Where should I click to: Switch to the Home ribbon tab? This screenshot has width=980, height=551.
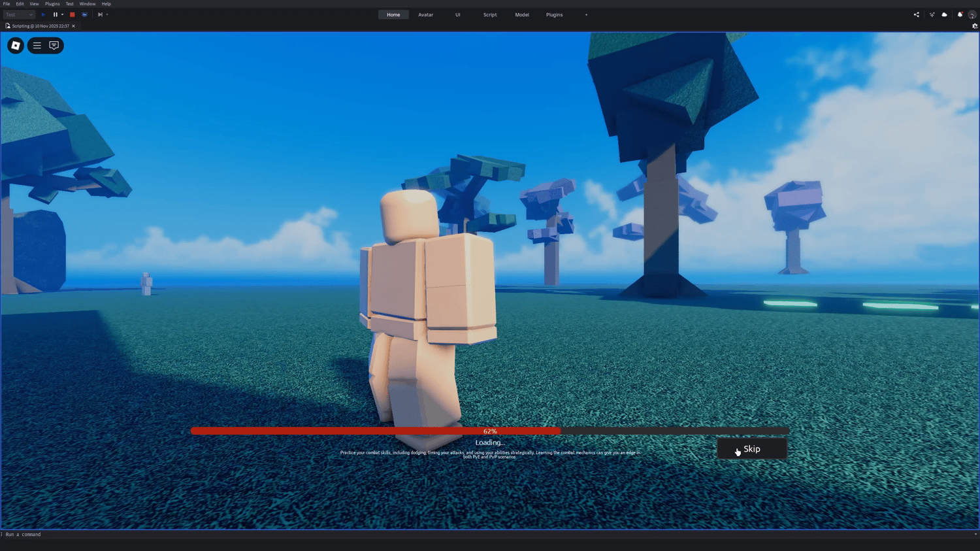(x=393, y=14)
